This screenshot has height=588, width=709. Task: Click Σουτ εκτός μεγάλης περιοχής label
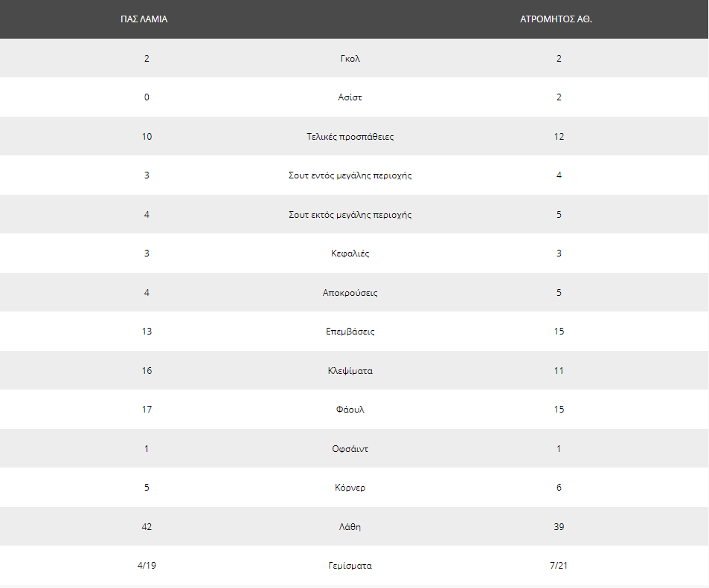[x=350, y=215]
